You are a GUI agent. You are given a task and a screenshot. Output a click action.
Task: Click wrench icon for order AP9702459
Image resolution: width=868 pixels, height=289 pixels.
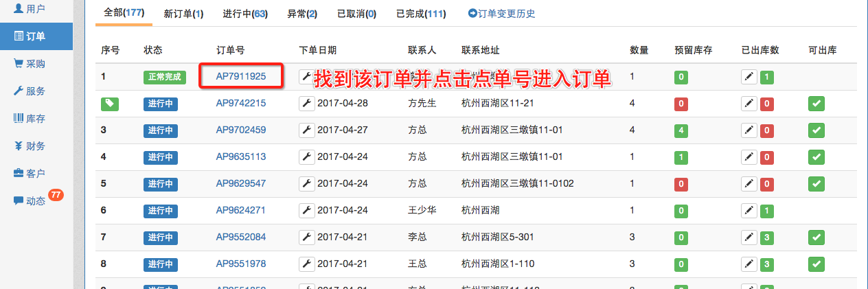coord(307,130)
